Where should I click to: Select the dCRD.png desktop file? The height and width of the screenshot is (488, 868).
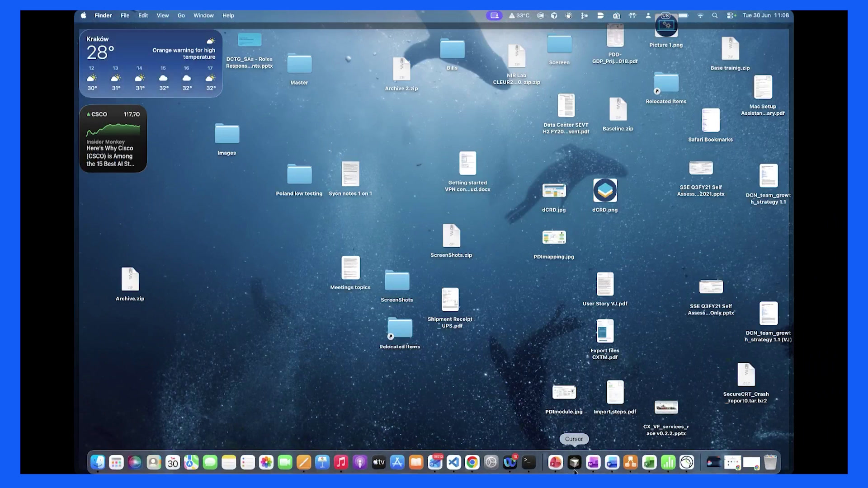605,195
